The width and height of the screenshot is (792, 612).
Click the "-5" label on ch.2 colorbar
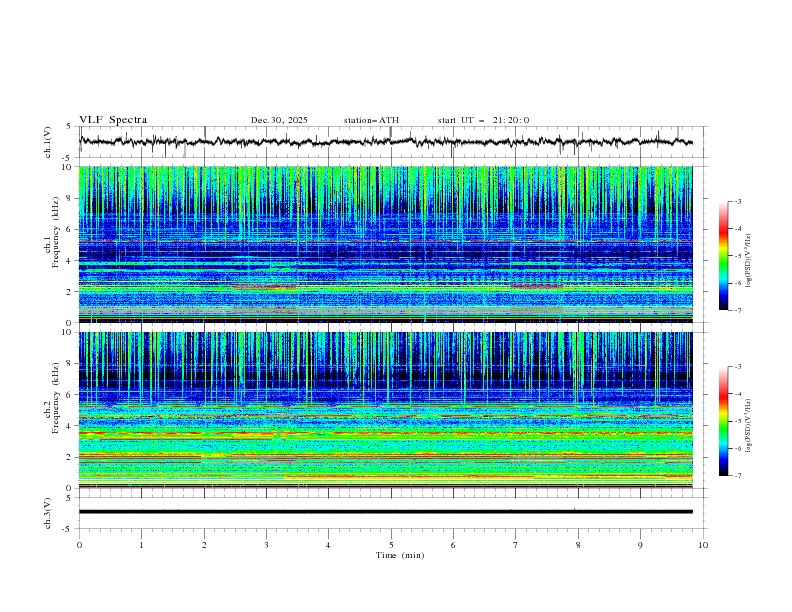coord(738,421)
